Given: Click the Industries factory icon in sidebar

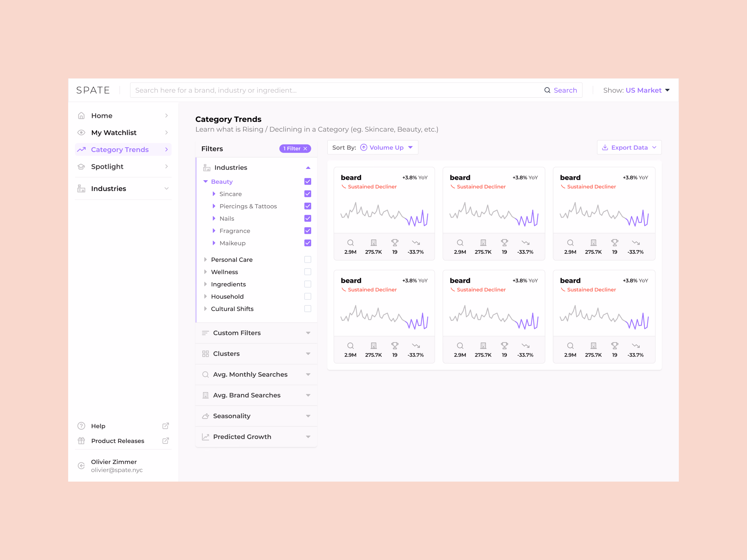Looking at the screenshot, I should pos(81,188).
